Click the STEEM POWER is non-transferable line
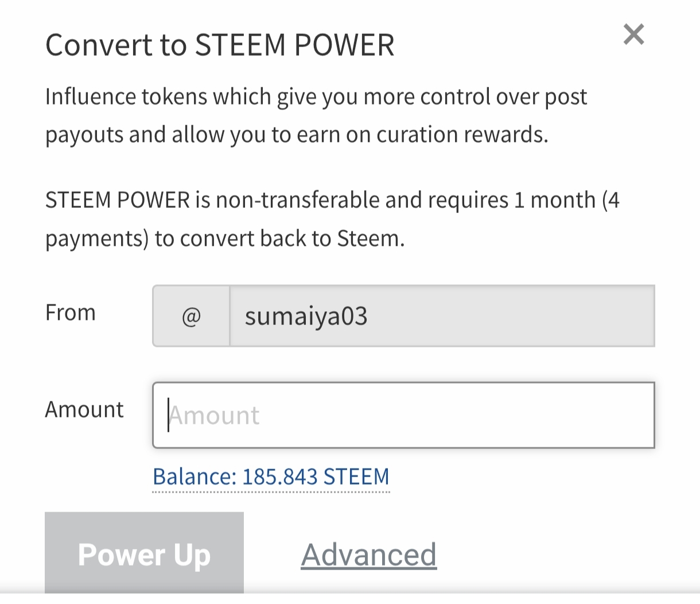Screen dimensions: 700x604 (332, 200)
